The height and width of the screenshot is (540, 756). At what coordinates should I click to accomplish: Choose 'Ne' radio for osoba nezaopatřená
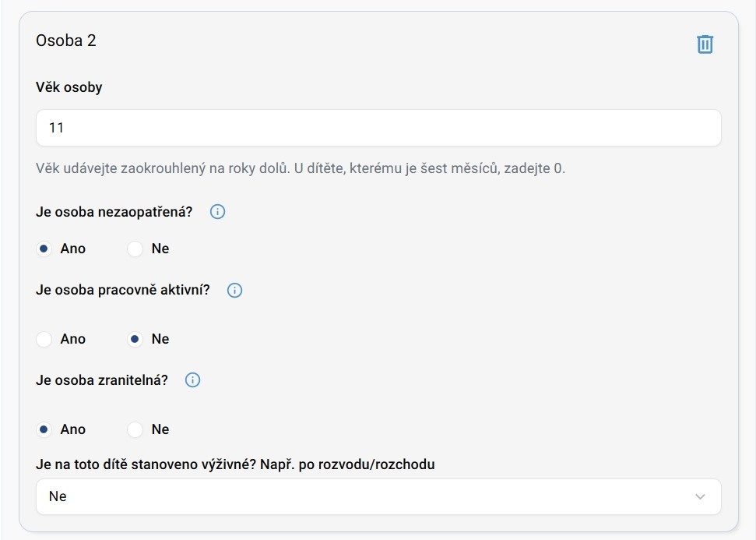click(135, 249)
